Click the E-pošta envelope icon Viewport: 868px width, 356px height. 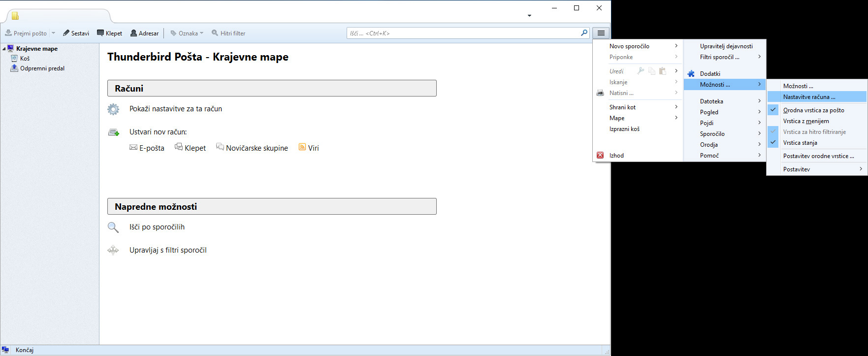click(x=133, y=147)
